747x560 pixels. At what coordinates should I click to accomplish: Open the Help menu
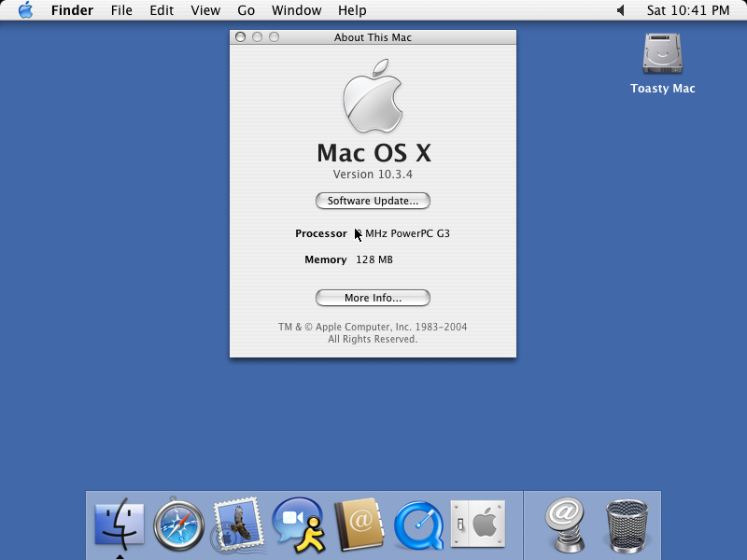[352, 10]
